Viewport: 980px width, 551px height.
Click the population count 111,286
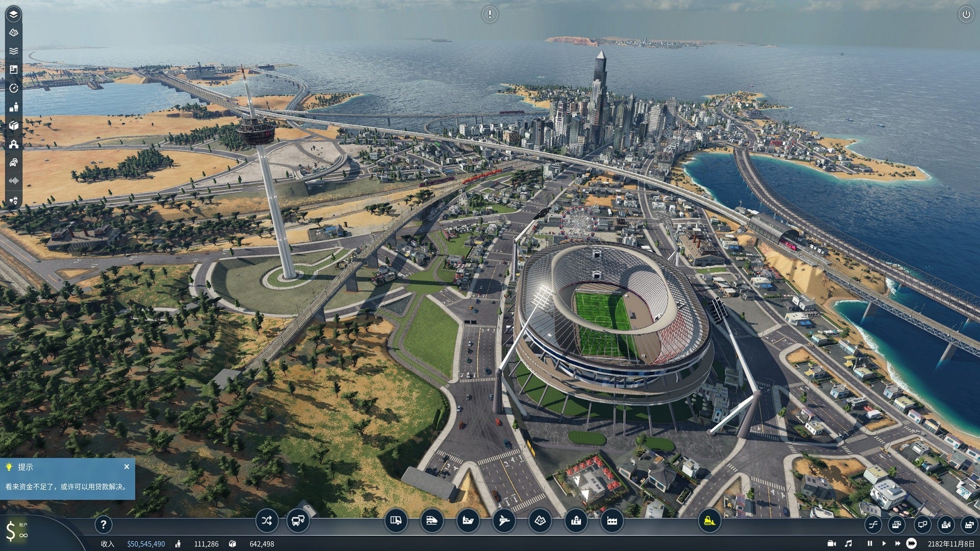tap(206, 544)
